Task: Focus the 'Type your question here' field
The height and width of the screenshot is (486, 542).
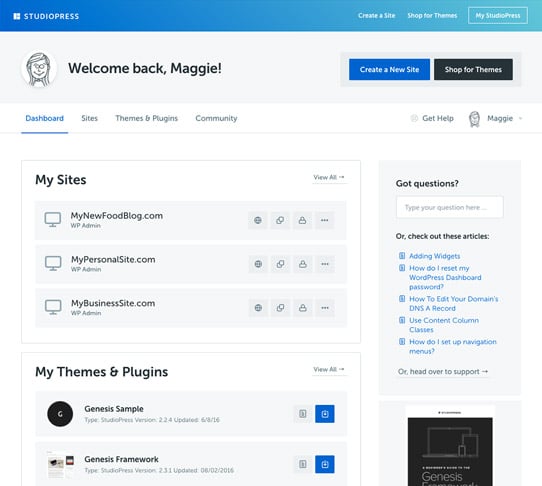Action: click(x=449, y=207)
